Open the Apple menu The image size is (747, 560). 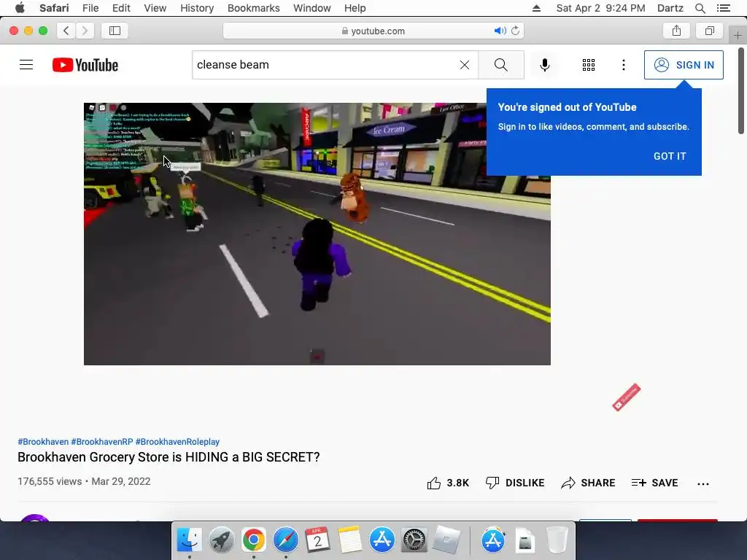pyautogui.click(x=20, y=8)
